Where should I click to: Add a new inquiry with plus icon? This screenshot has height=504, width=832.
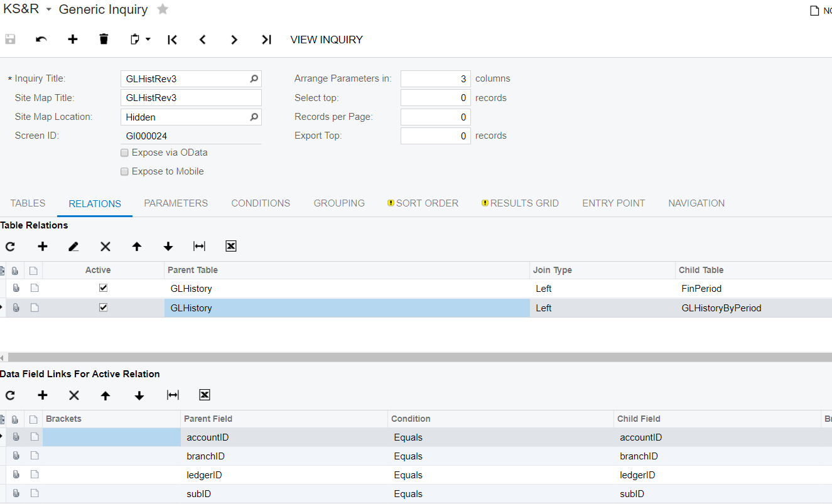coord(73,40)
